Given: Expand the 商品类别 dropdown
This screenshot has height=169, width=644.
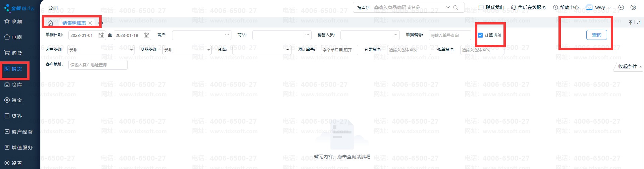Looking at the screenshot, I should 209,50.
